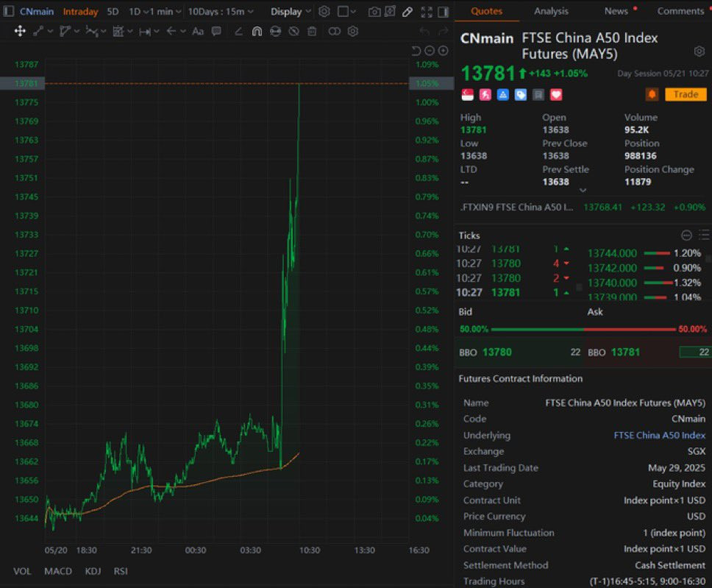Image resolution: width=712 pixels, height=588 pixels.
Task: Click the Bid Ask ratio bar
Action: click(x=583, y=329)
